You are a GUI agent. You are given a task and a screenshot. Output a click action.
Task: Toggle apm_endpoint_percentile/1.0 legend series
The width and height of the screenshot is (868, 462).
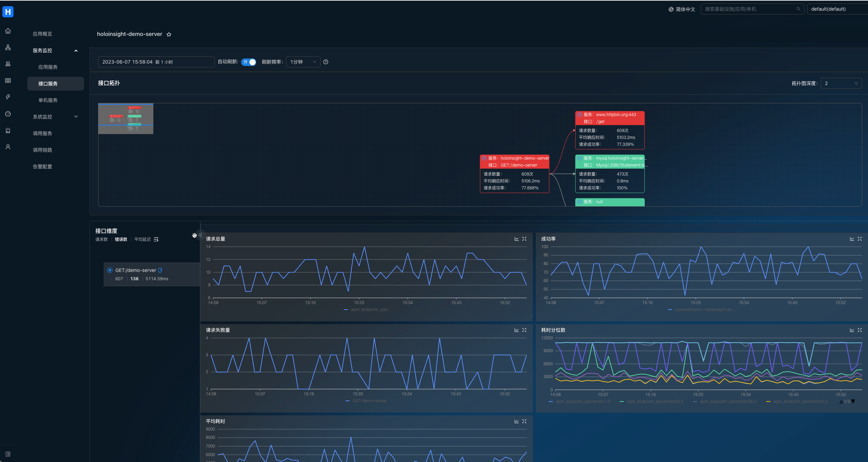[579, 402]
